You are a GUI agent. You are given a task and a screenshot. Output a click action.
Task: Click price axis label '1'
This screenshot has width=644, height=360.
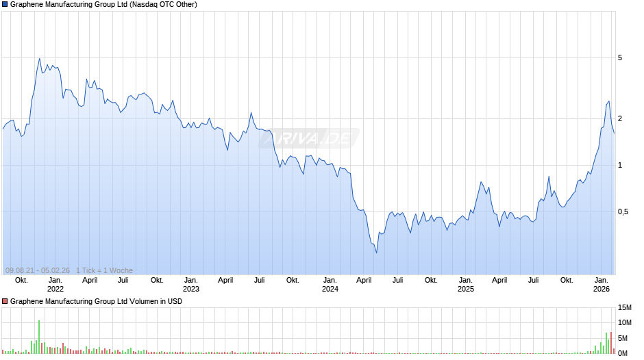click(620, 166)
